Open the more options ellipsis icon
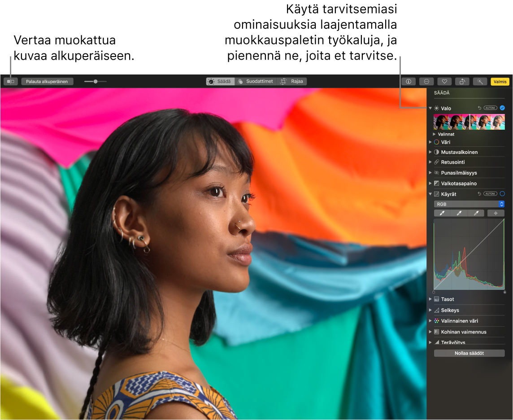Viewport: 513px width, 420px height. pos(426,82)
